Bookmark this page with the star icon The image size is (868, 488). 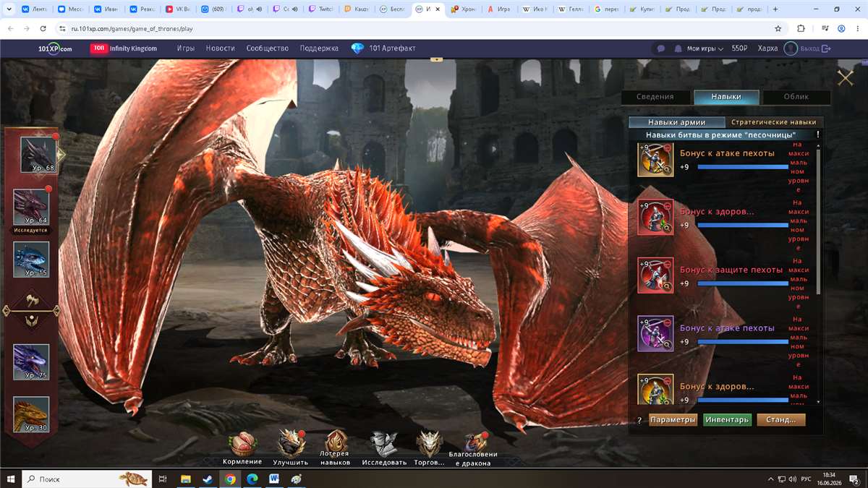tap(778, 28)
